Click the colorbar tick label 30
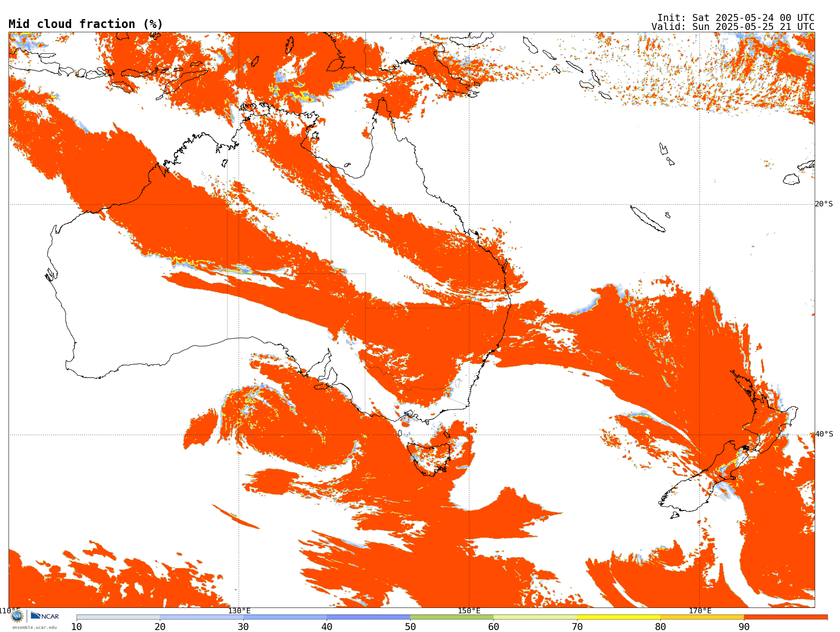The height and width of the screenshot is (632, 840). (x=243, y=627)
